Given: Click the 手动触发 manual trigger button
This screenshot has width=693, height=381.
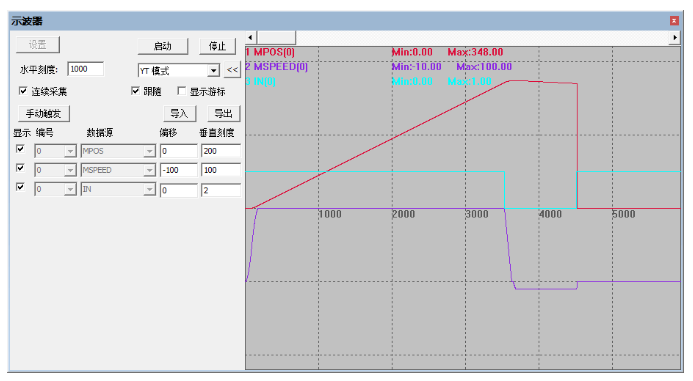Looking at the screenshot, I should click(44, 114).
